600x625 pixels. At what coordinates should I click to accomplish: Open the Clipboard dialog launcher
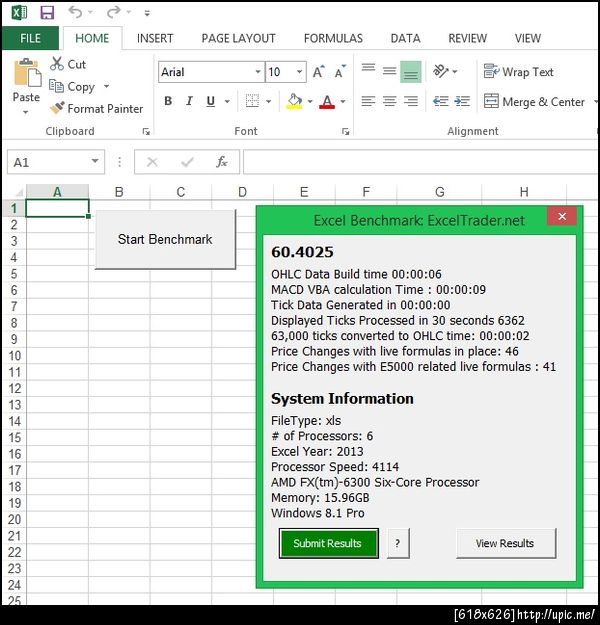click(146, 132)
